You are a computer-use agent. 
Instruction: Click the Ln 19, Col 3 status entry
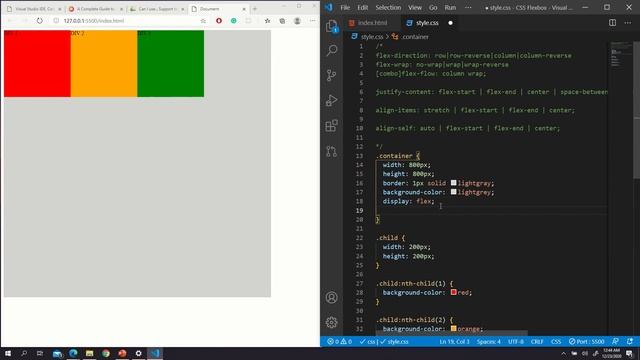pyautogui.click(x=454, y=342)
